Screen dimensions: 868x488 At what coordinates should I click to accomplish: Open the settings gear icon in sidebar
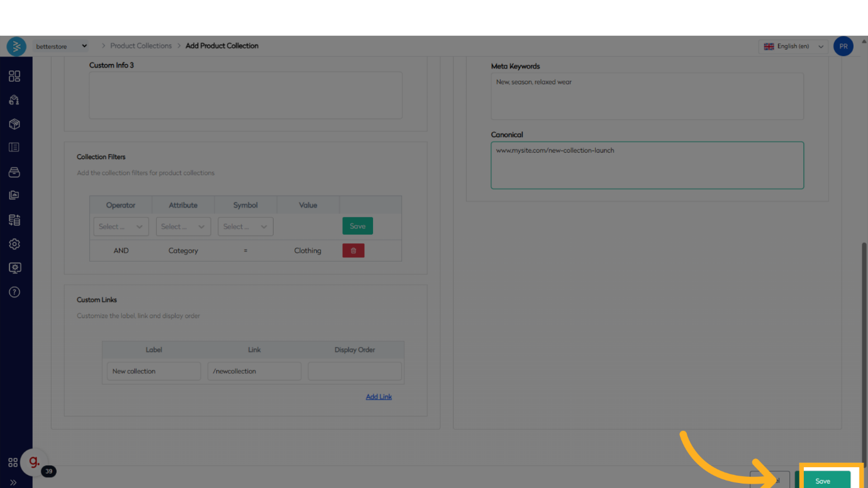point(14,244)
